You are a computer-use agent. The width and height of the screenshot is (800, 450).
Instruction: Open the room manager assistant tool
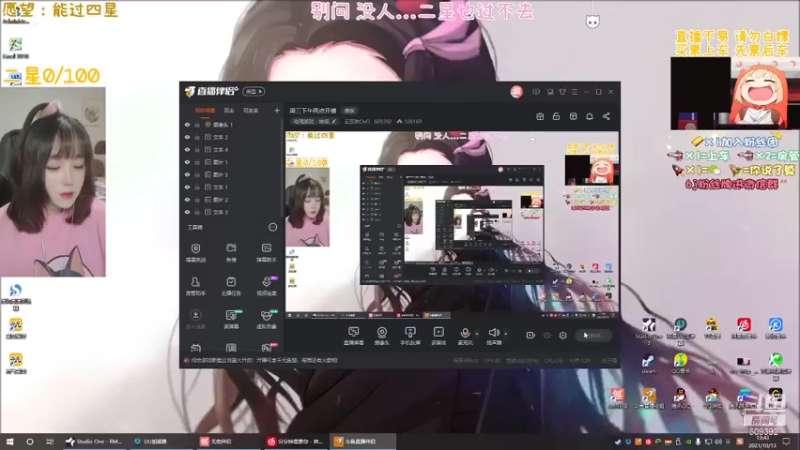click(x=195, y=286)
